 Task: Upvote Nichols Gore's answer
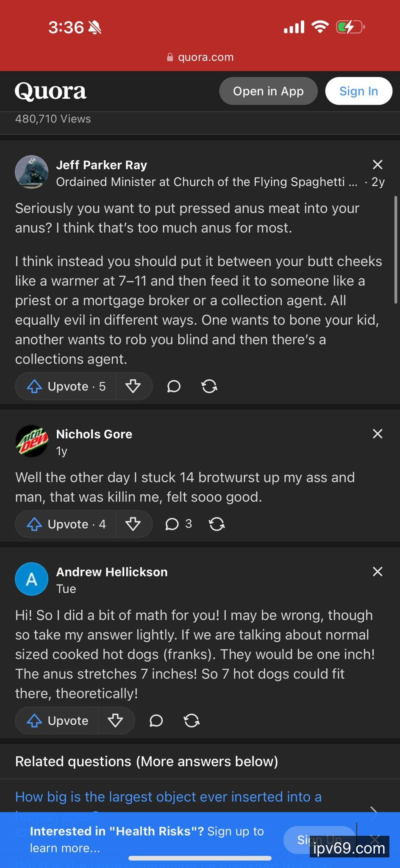tap(66, 524)
